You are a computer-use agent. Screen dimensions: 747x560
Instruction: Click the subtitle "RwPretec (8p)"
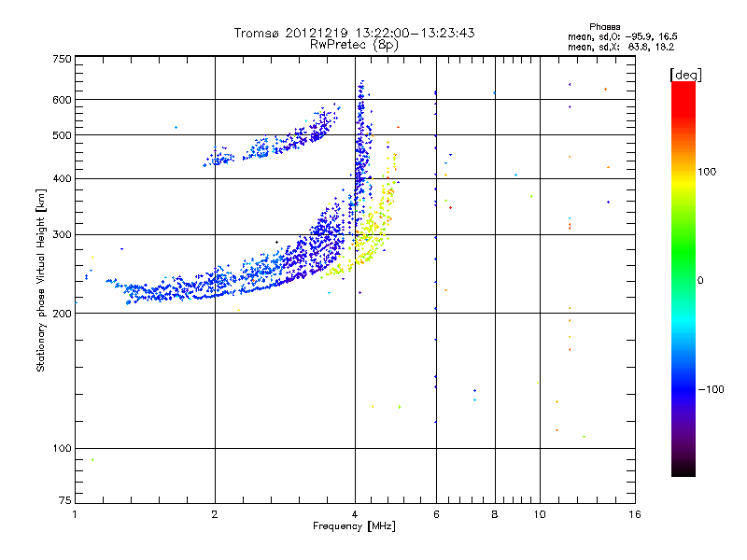354,45
